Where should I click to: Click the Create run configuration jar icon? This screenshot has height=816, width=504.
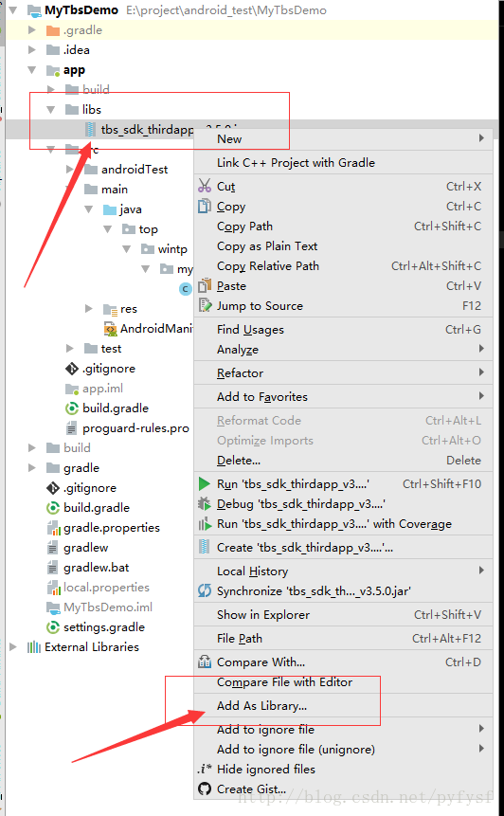205,547
